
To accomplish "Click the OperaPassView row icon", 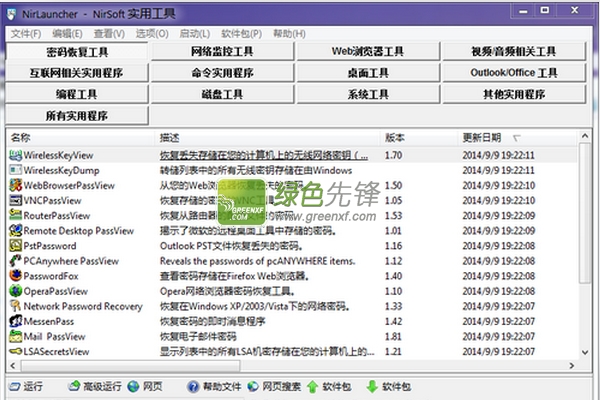I will click(x=15, y=291).
